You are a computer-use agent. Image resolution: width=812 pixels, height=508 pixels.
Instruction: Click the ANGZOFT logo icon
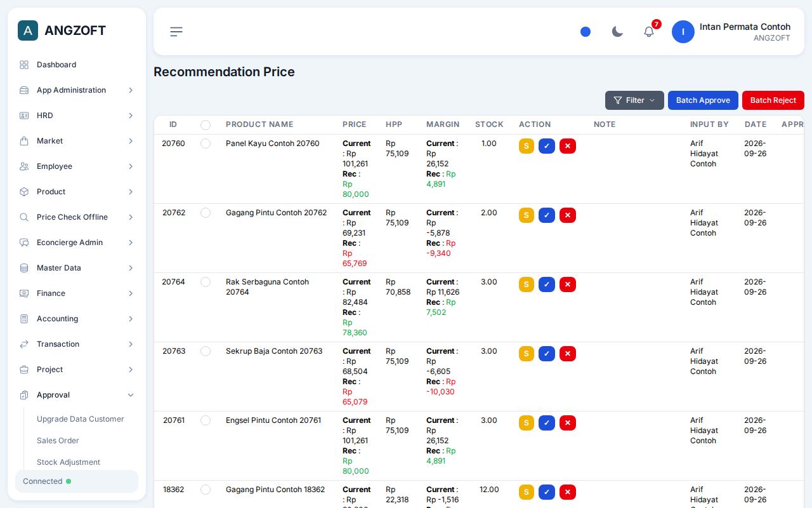tap(28, 30)
